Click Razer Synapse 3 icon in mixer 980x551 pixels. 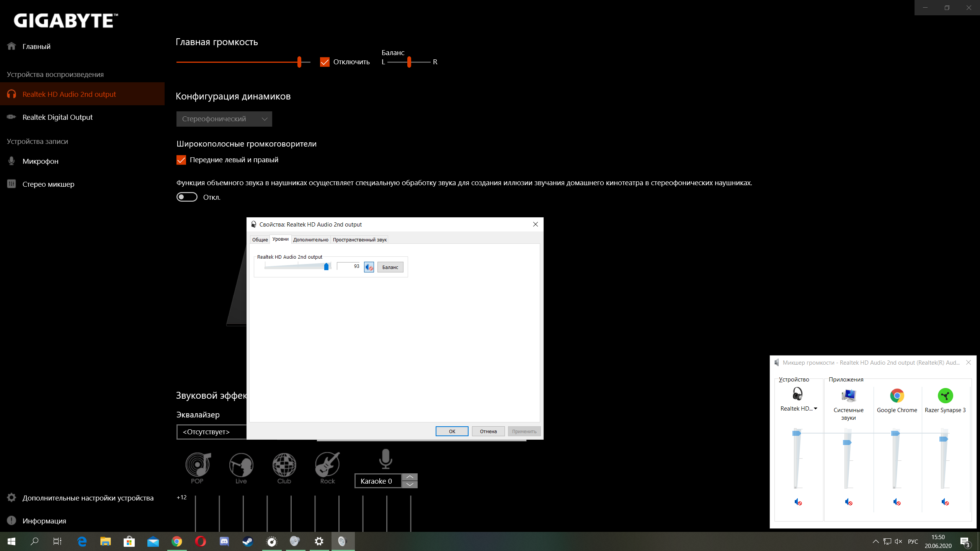pyautogui.click(x=945, y=396)
